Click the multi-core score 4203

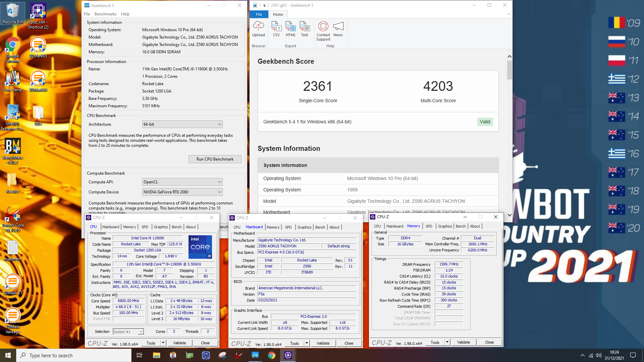(x=438, y=86)
